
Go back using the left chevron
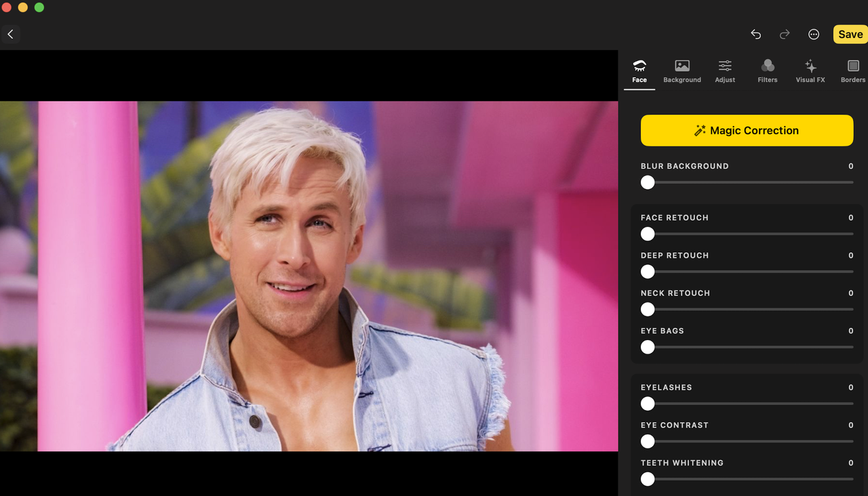(10, 34)
